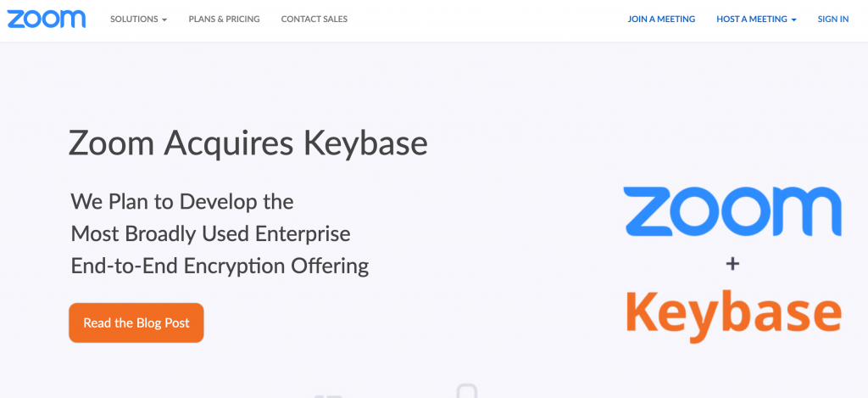Go to Plans & Pricing
The height and width of the screenshot is (398, 868).
[x=224, y=19]
